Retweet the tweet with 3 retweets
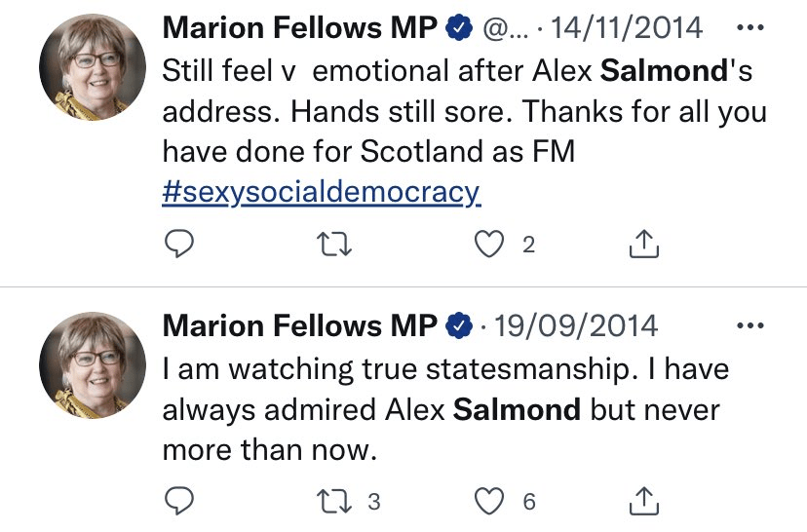807x532 pixels. tap(334, 502)
